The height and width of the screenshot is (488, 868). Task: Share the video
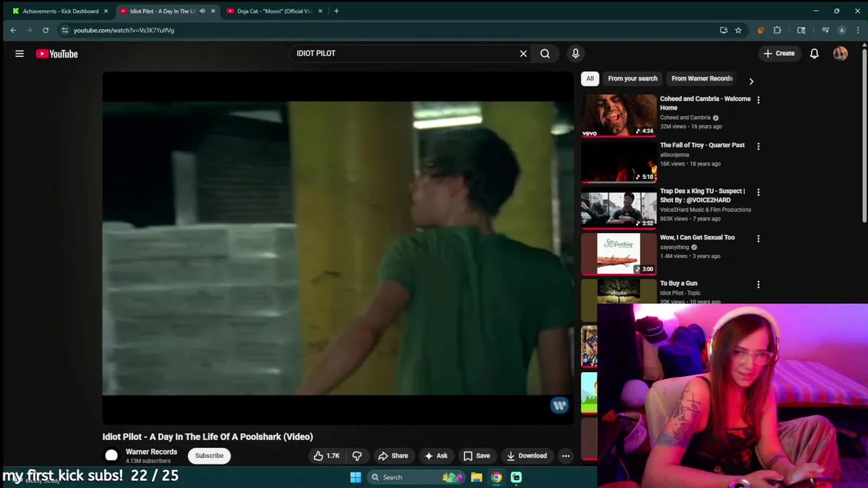pos(393,455)
